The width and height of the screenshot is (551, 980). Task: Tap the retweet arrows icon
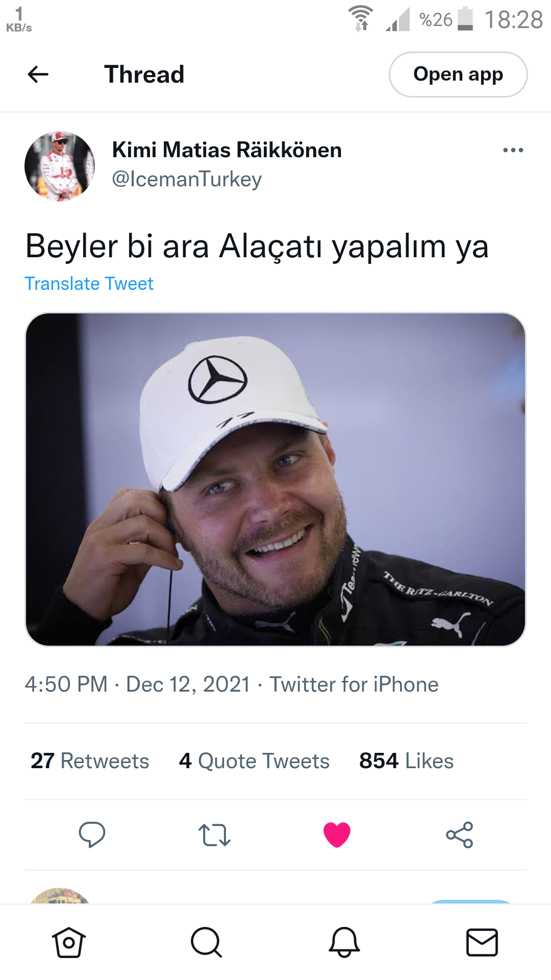214,835
